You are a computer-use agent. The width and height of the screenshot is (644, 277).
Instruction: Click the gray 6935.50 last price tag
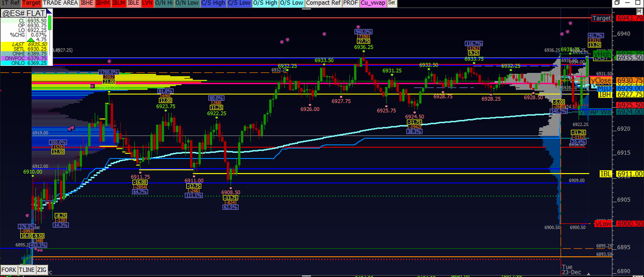630,57
